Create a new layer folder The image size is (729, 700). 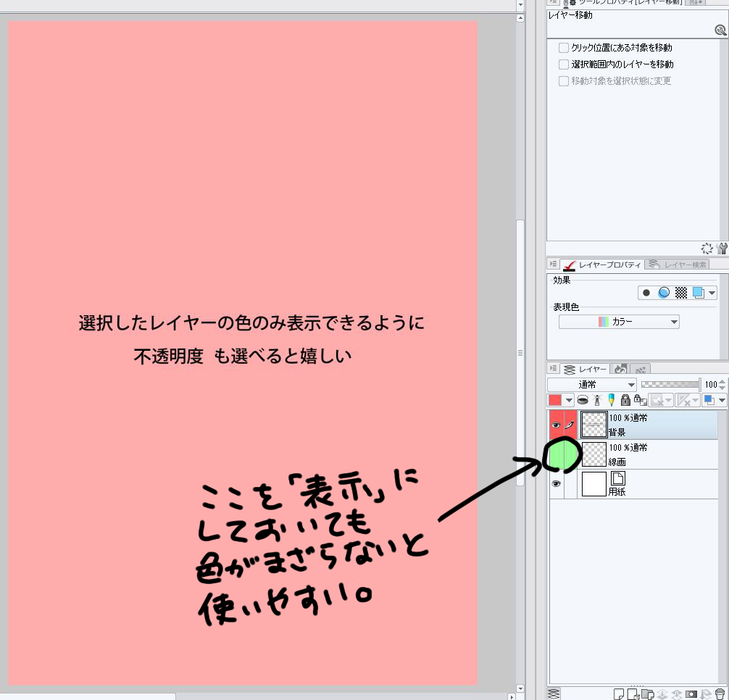click(x=647, y=694)
